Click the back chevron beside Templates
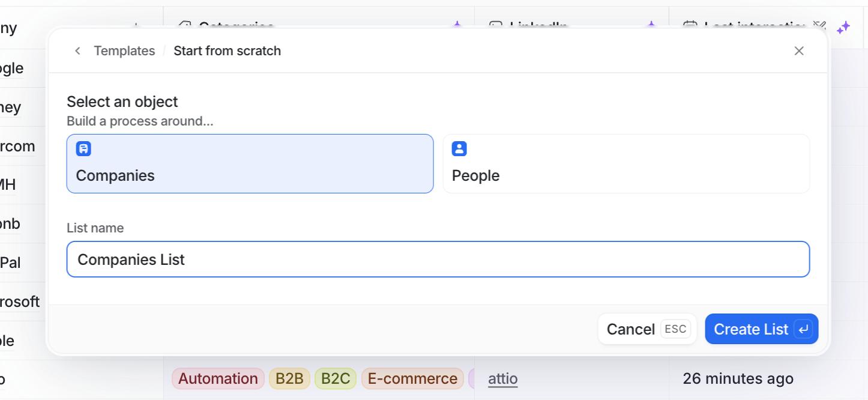 [77, 51]
